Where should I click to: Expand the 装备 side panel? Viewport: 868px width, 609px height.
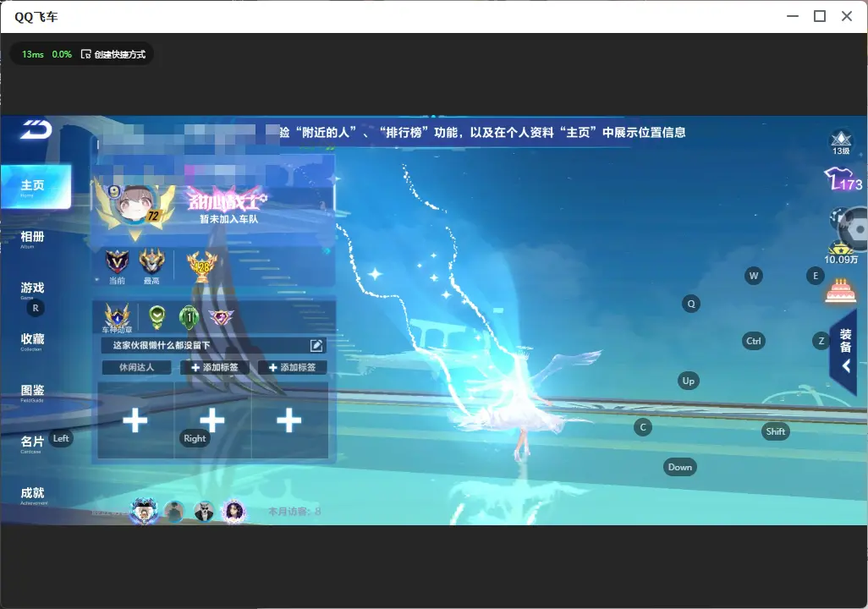(x=845, y=352)
